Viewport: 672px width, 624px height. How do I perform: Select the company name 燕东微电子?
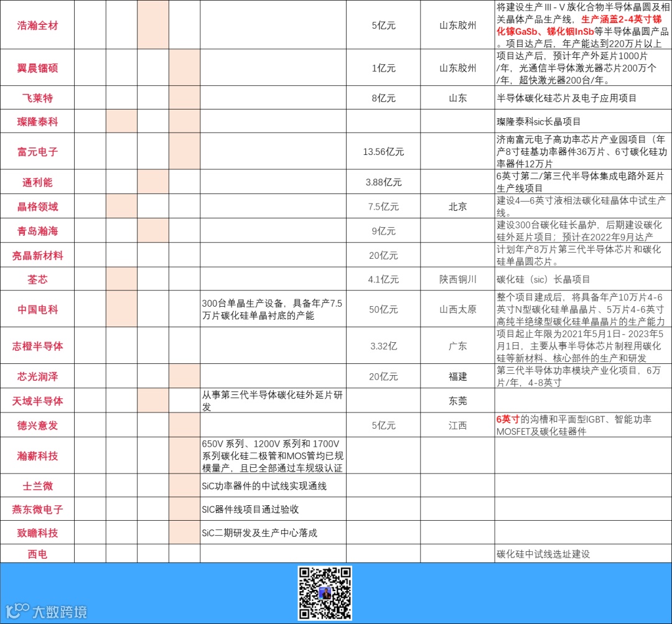click(x=37, y=509)
